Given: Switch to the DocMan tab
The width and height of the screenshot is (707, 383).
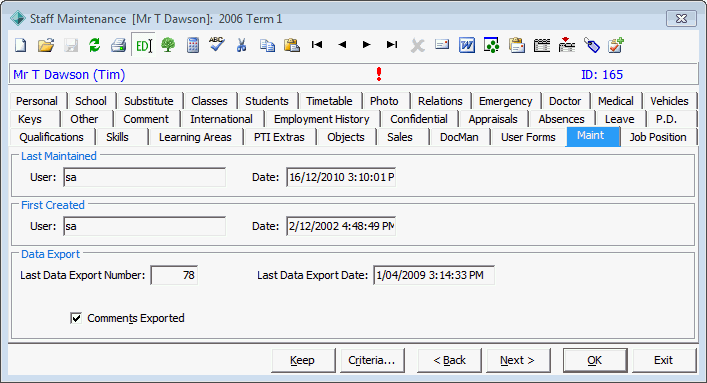Looking at the screenshot, I should point(459,137).
